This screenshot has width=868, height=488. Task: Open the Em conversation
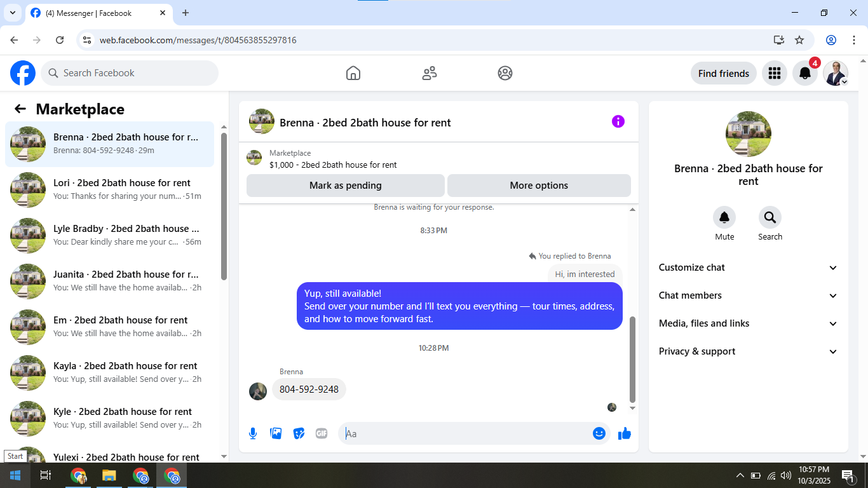[x=110, y=327]
